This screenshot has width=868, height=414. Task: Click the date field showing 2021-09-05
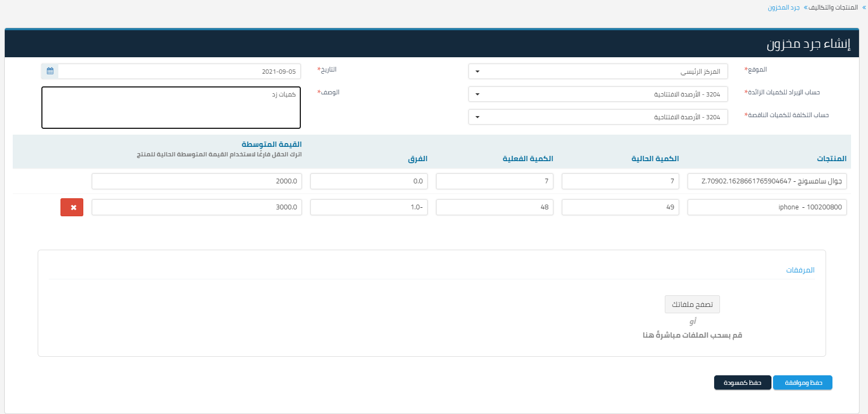[x=179, y=72]
